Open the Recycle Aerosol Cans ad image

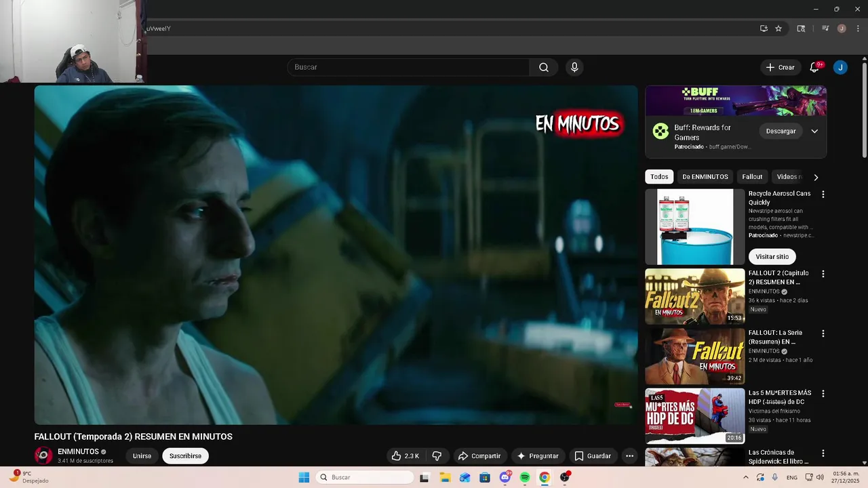(x=695, y=227)
